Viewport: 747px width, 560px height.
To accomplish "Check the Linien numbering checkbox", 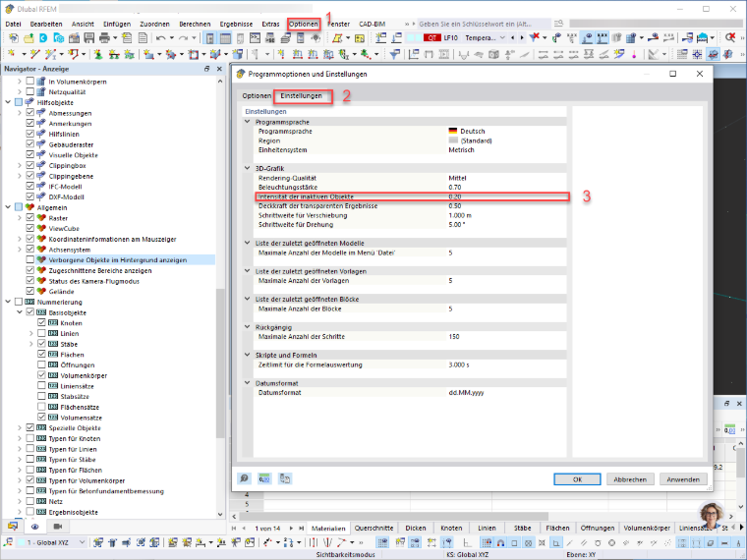I will coord(41,333).
